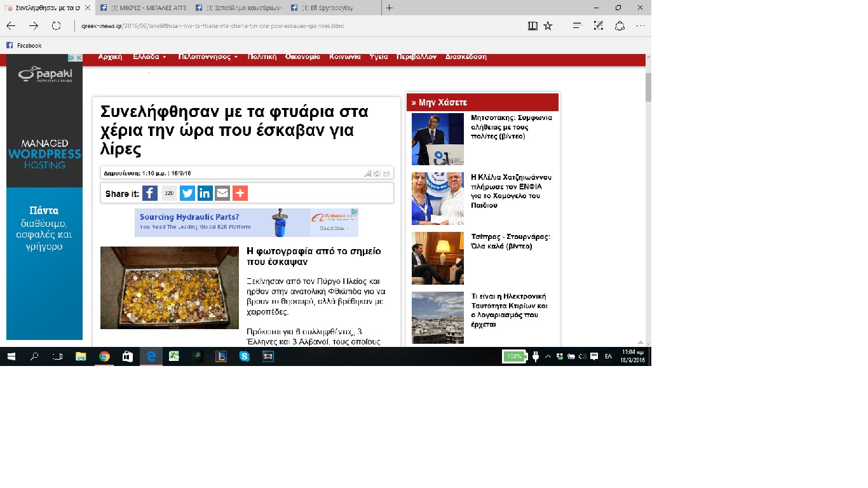This screenshot has width=868, height=488.
Task: Share article on Facebook
Action: tap(150, 193)
